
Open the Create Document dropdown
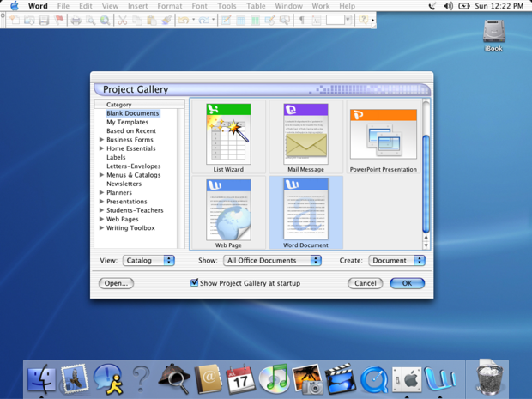coord(396,260)
